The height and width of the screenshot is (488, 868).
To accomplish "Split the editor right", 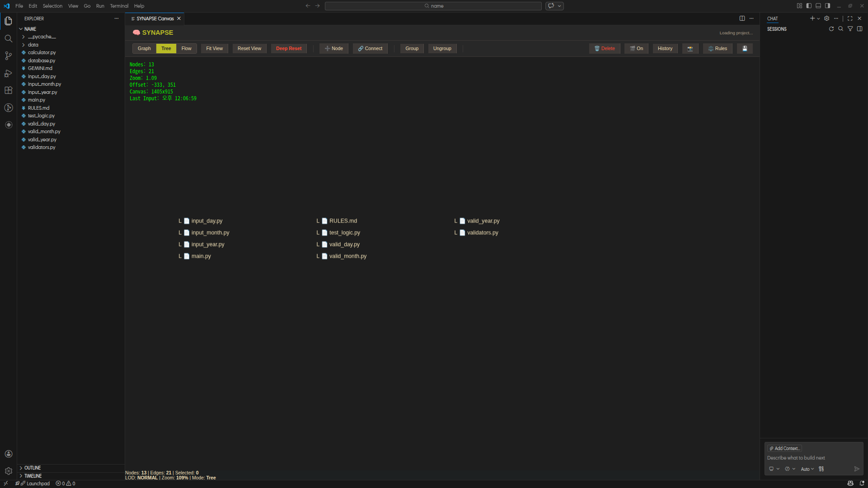I will coord(742,19).
